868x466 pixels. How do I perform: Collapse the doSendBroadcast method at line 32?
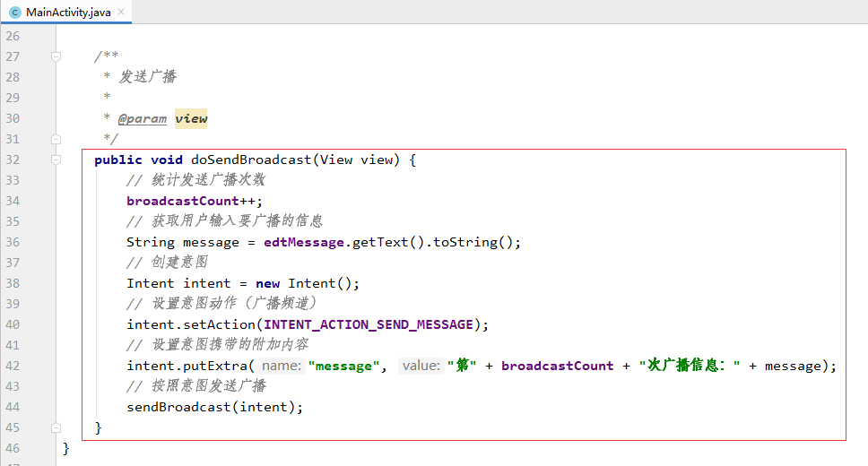56,160
